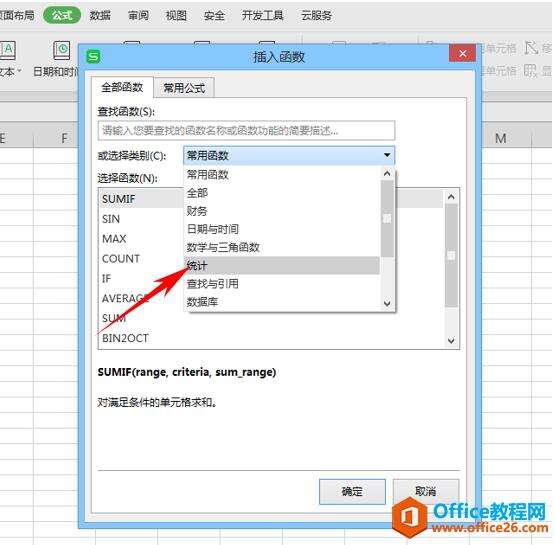Open the 审阅 ribbon tab
The image size is (555, 545).
138,16
